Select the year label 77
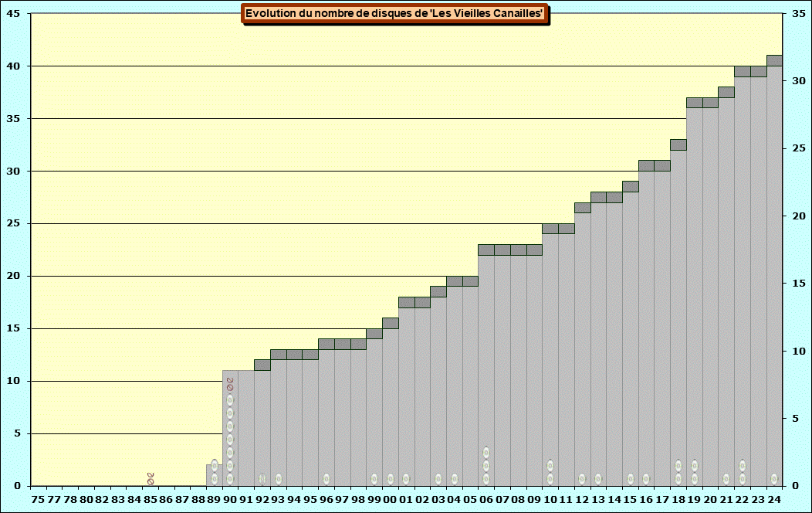 (54, 500)
